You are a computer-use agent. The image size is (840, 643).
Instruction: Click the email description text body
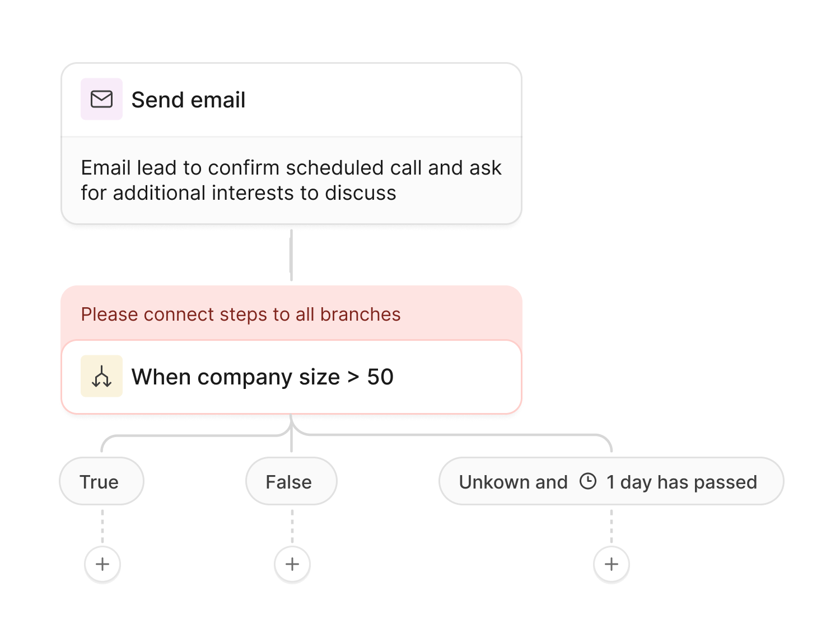click(x=291, y=180)
